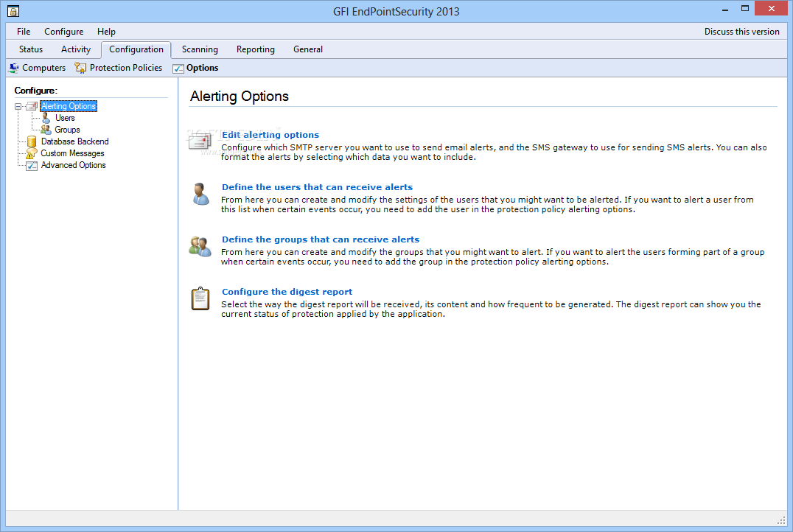This screenshot has width=793, height=532.
Task: Click the clipboard icon beside digest report
Action: [x=200, y=298]
